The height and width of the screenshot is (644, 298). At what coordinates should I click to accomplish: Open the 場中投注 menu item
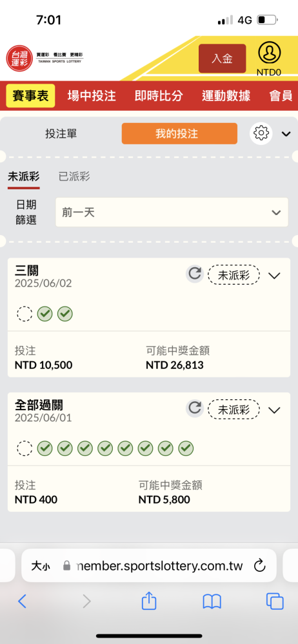[x=92, y=96]
